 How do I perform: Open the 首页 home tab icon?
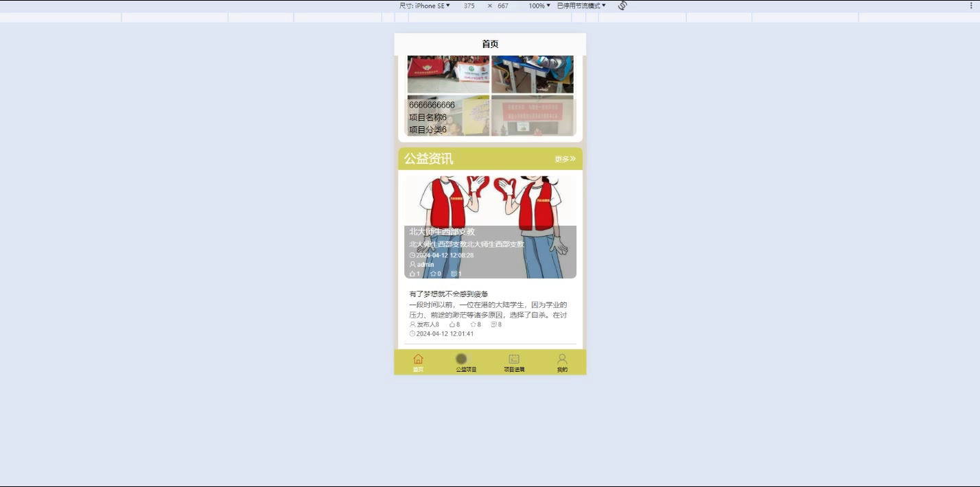418,359
